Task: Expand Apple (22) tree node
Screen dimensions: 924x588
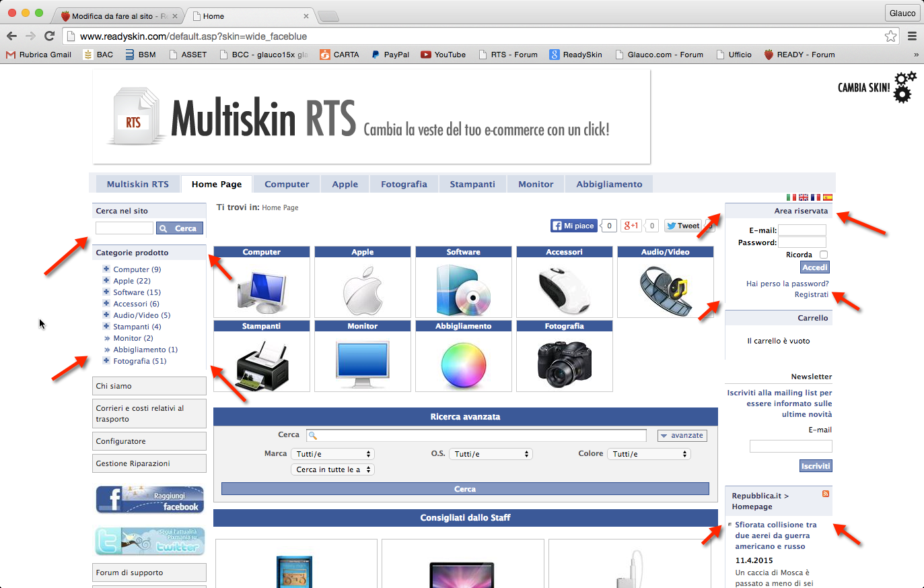Action: pos(106,280)
